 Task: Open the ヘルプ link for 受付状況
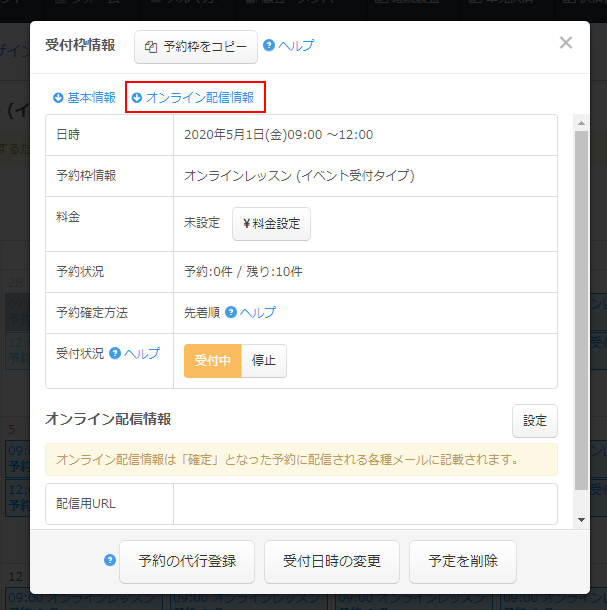(141, 353)
